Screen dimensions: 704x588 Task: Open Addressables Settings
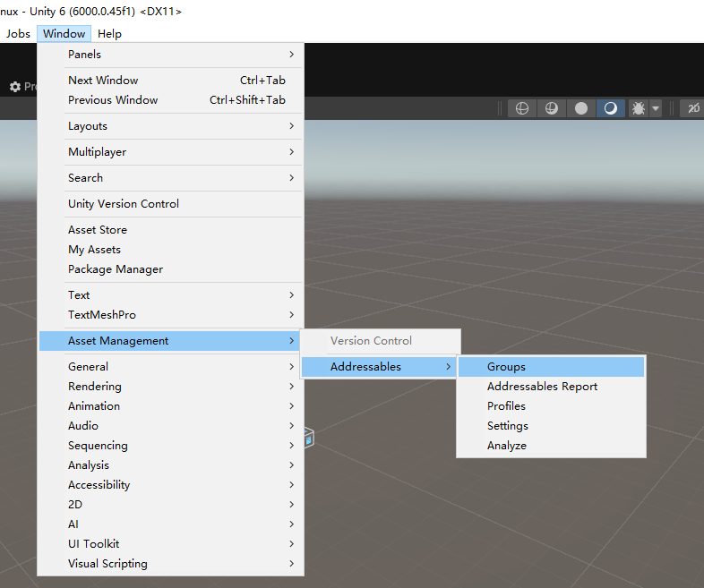point(552,426)
